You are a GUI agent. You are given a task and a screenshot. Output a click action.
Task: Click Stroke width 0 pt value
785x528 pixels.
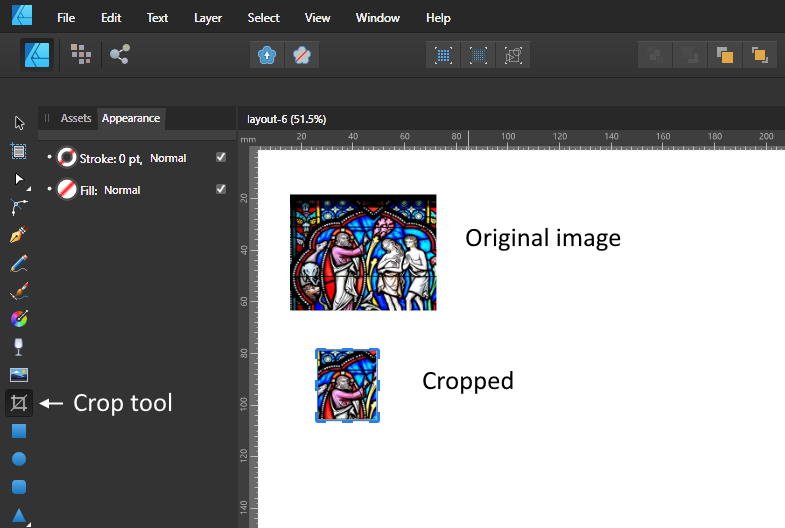tap(130, 159)
